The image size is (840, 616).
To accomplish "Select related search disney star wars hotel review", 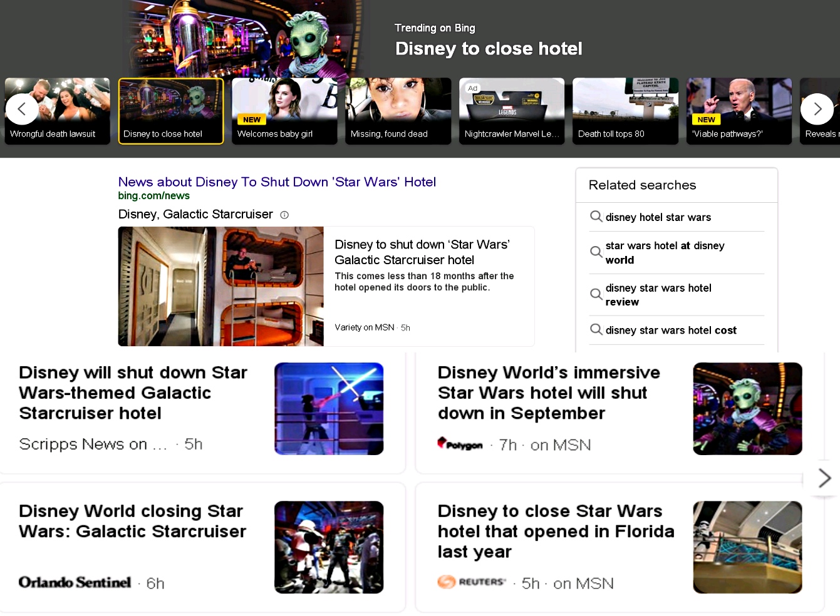I will pyautogui.click(x=658, y=295).
